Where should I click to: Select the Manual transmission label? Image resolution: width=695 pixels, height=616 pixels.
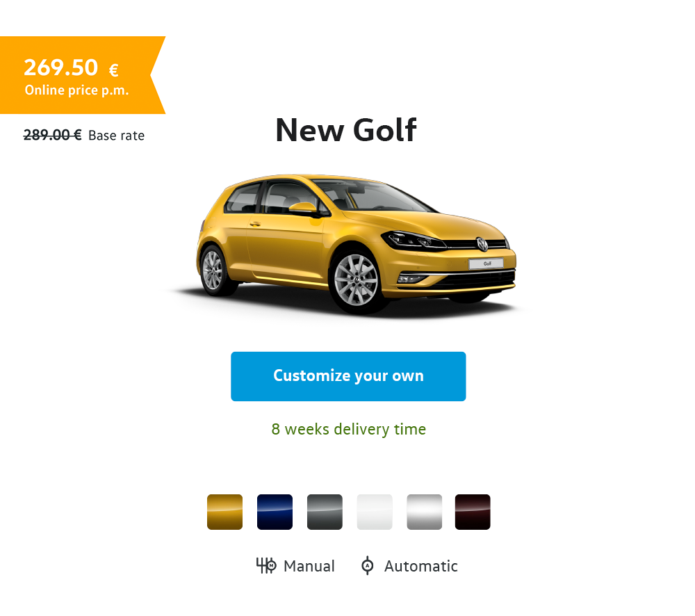coord(309,567)
